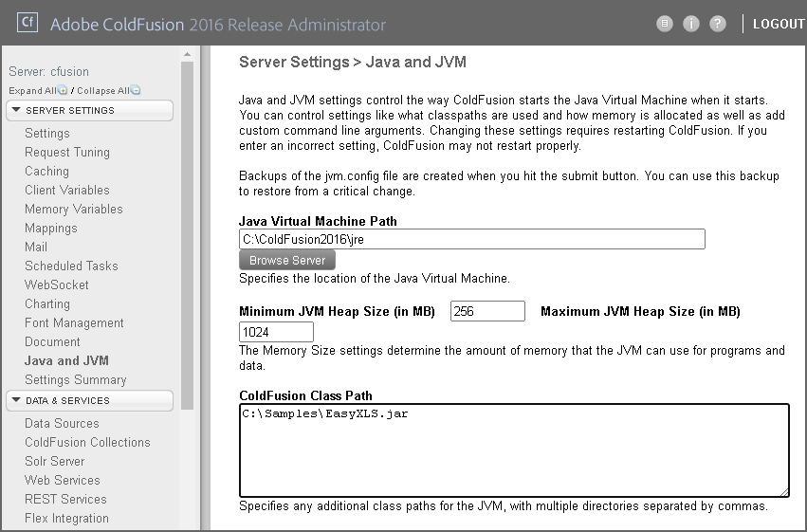This screenshot has height=532, width=807.
Task: Click the Browse Server button
Action: (287, 261)
